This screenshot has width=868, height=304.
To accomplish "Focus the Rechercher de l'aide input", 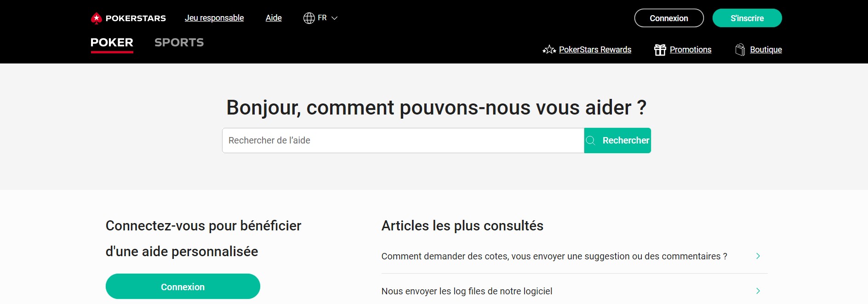I will click(403, 140).
